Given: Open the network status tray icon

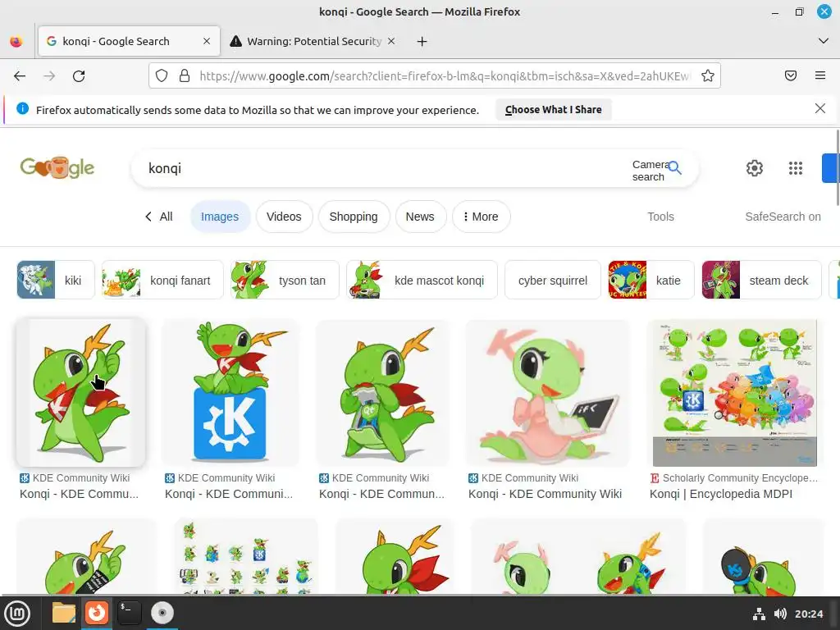Looking at the screenshot, I should pos(759,614).
